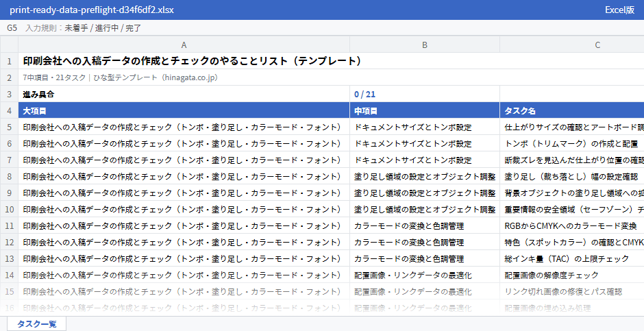Image resolution: width=644 pixels, height=331 pixels.
Task: Select row 10 header
Action: pos(9,209)
